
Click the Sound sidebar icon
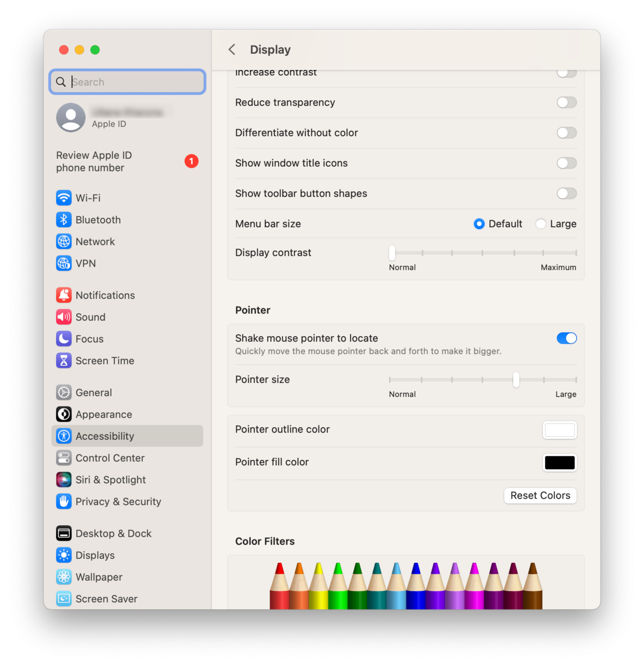(64, 317)
